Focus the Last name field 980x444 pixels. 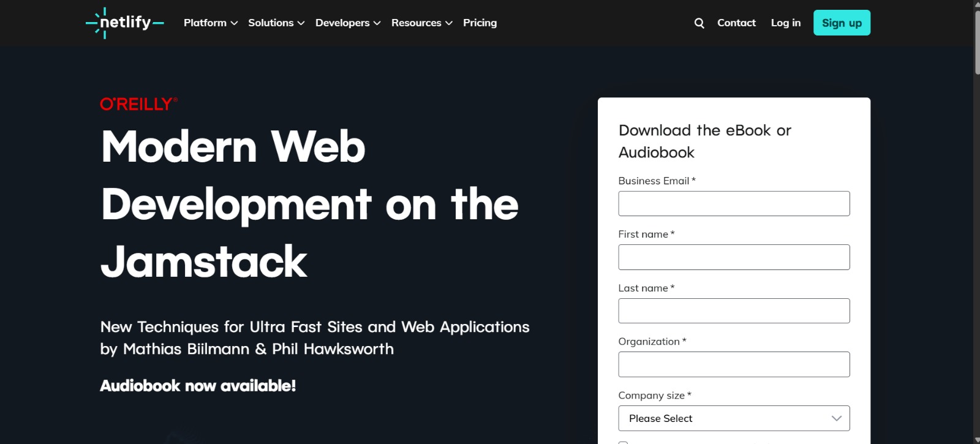point(734,310)
